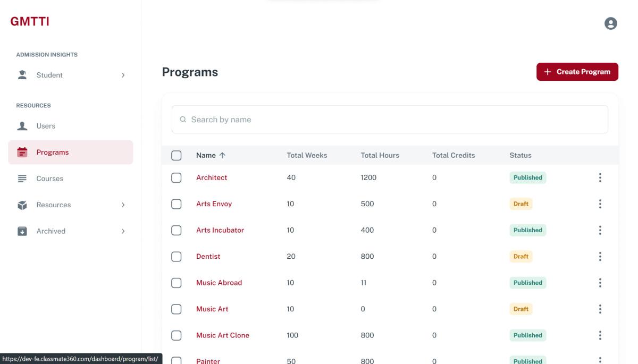Open the three-dot menu for Architect
Screen dimensions: 638x364
pyautogui.click(x=600, y=177)
